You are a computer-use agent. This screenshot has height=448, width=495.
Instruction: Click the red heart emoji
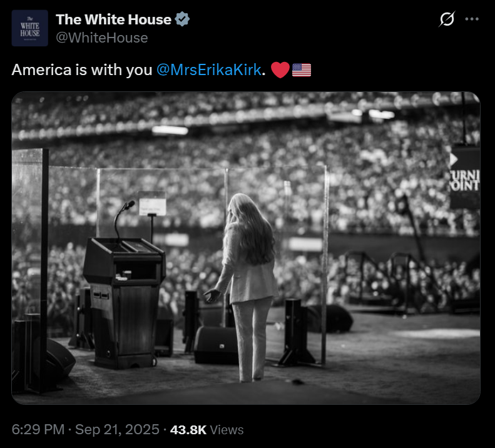point(280,70)
